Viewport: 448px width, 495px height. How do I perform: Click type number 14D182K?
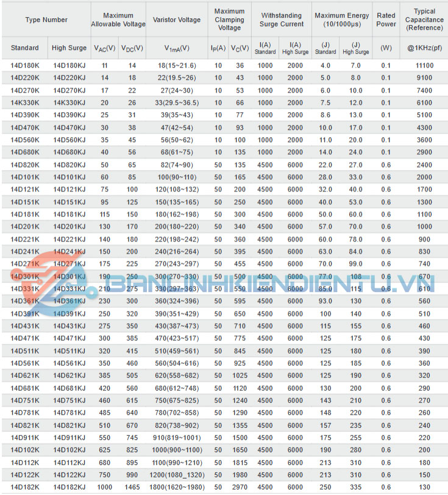point(25,488)
